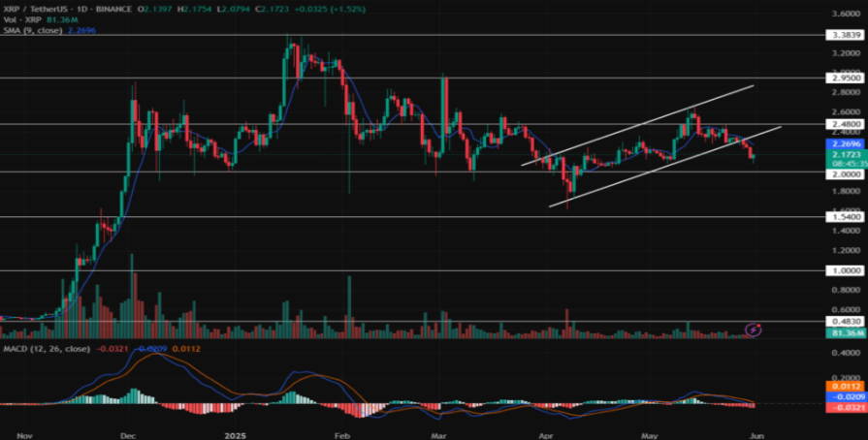Click the orange MACD signal 0.0112 label
The width and height of the screenshot is (868, 440).
point(843,385)
